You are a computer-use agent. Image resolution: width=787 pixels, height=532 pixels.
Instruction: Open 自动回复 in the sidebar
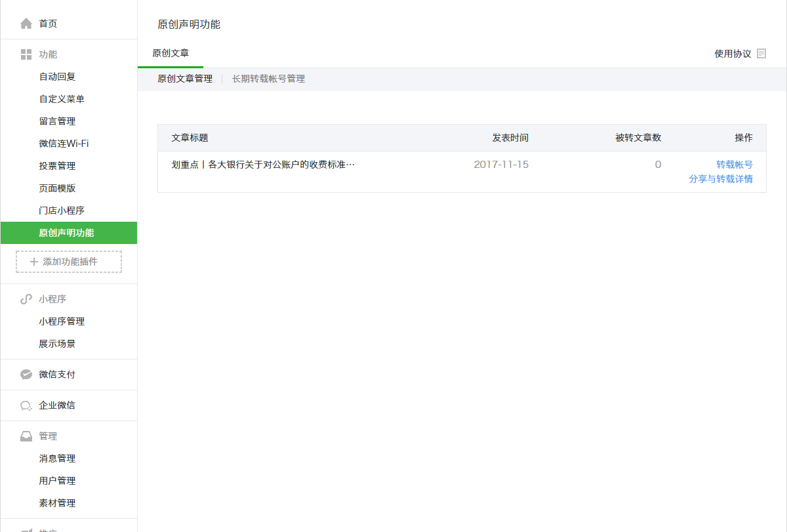click(x=57, y=77)
